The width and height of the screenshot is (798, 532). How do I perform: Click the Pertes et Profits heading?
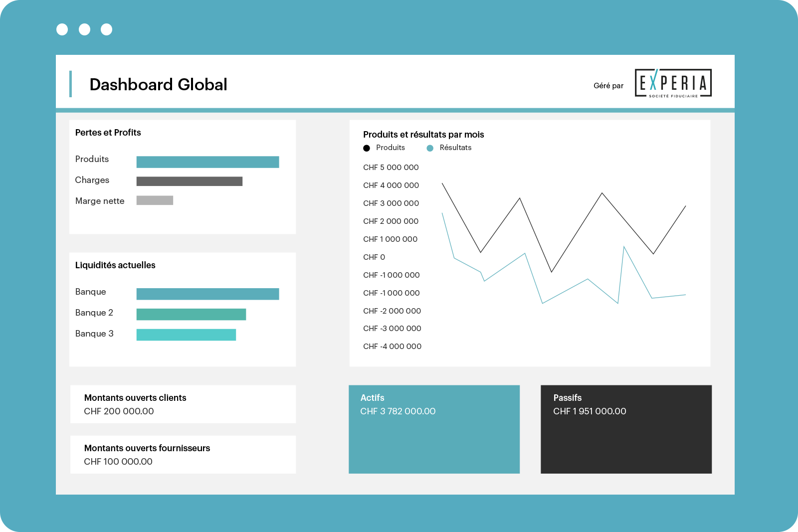108,133
